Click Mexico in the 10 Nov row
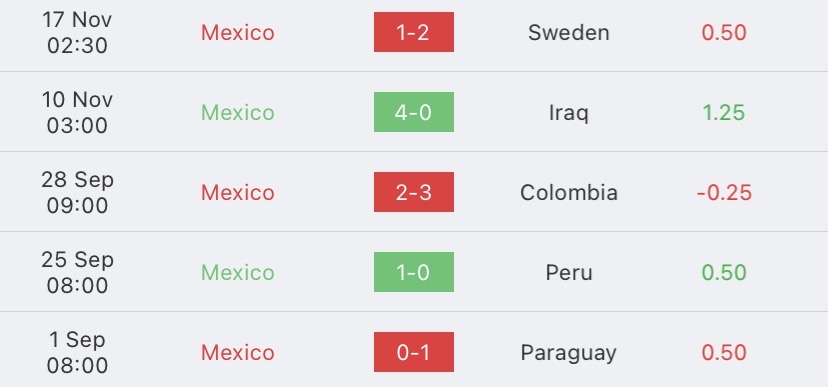 pyautogui.click(x=238, y=112)
